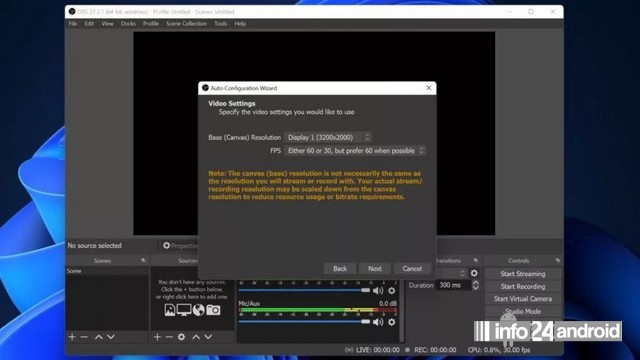Open the Scene Collection menu
640x360 pixels.
pos(186,24)
